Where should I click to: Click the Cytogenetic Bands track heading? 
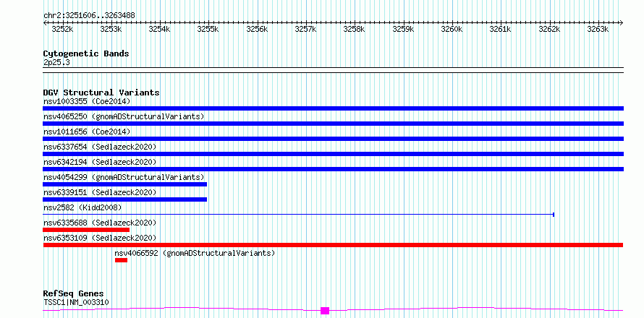[x=86, y=53]
